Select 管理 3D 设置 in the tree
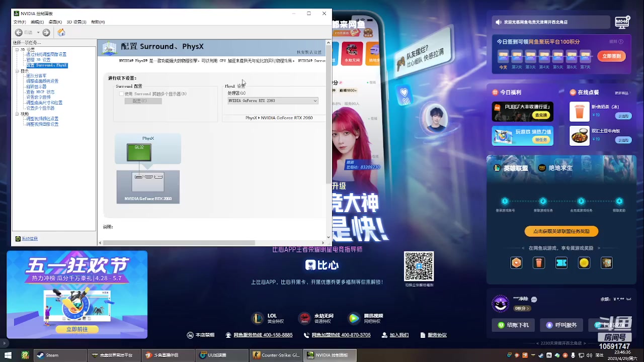The height and width of the screenshot is (362, 644). pos(38,60)
